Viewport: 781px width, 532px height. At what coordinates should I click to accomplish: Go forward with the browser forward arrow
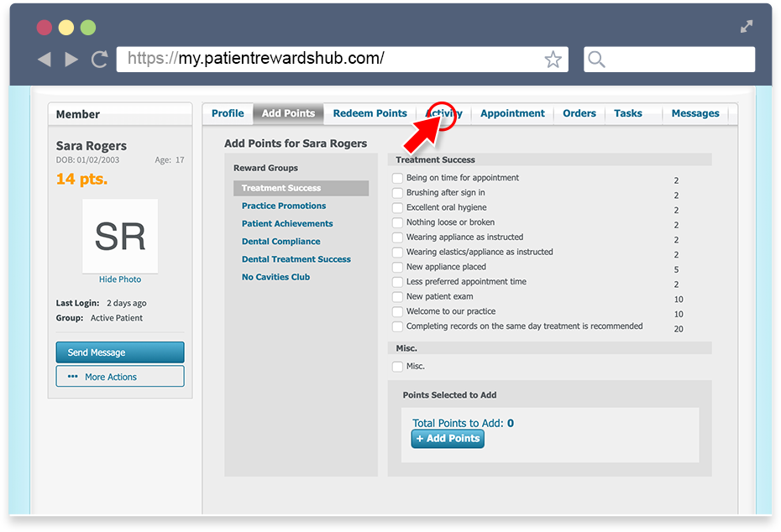click(71, 60)
